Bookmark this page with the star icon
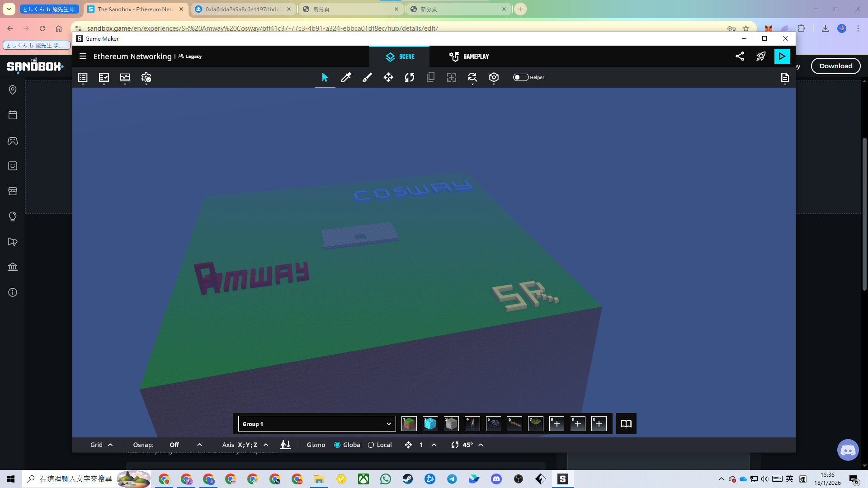 (x=746, y=28)
